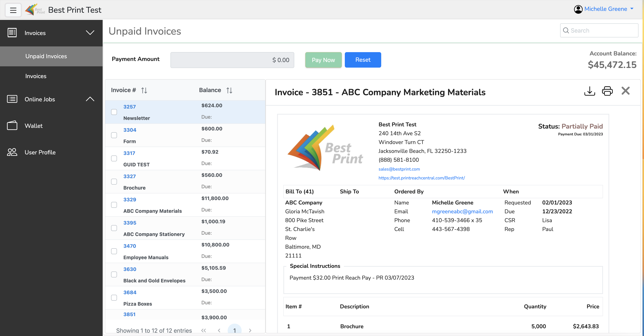Open invoice 3851 from the list
The height and width of the screenshot is (336, 644).
coord(129,314)
